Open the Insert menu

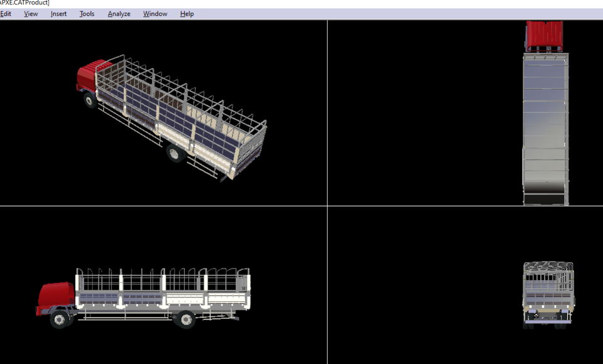58,14
